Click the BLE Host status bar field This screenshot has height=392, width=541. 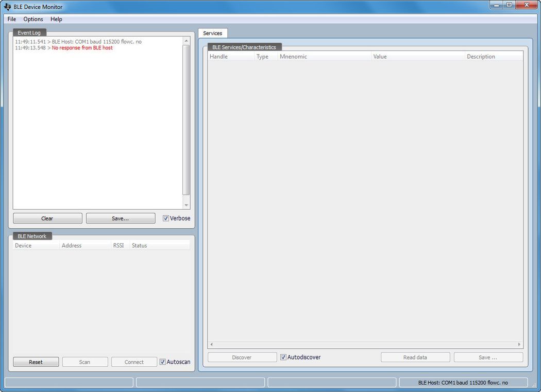click(x=462, y=382)
